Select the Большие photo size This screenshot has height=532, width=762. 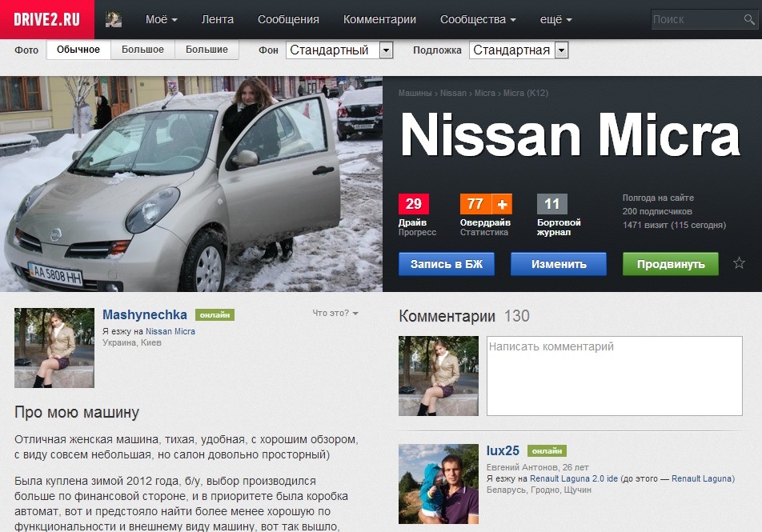click(x=207, y=50)
